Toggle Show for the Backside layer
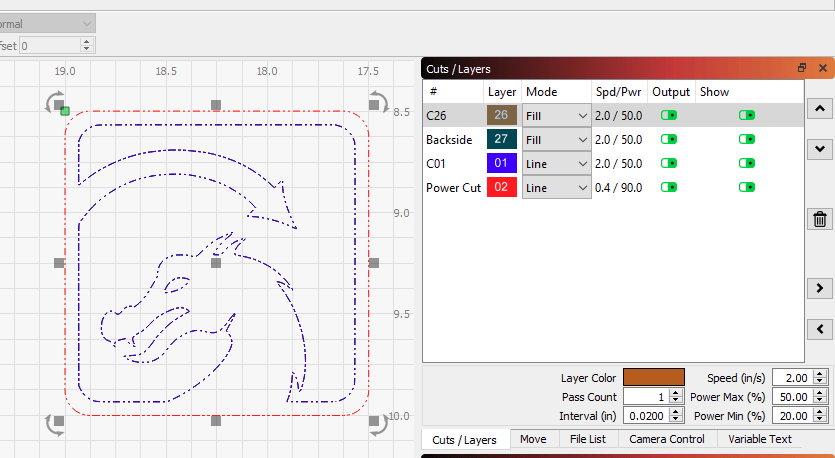This screenshot has height=458, width=835. tap(747, 139)
